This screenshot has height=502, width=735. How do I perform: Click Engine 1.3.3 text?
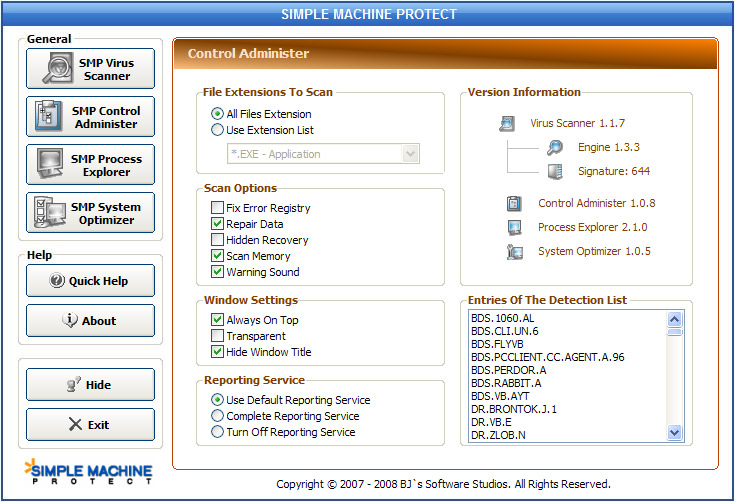609,147
